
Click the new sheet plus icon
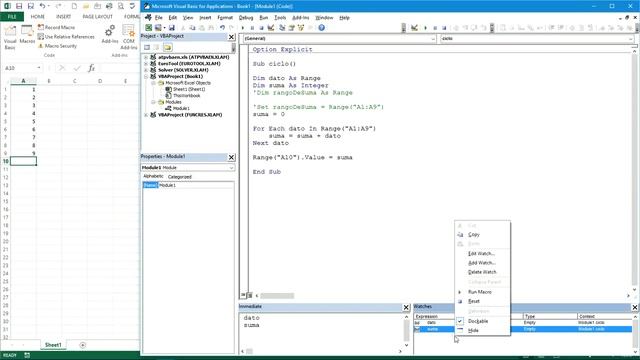click(82, 345)
